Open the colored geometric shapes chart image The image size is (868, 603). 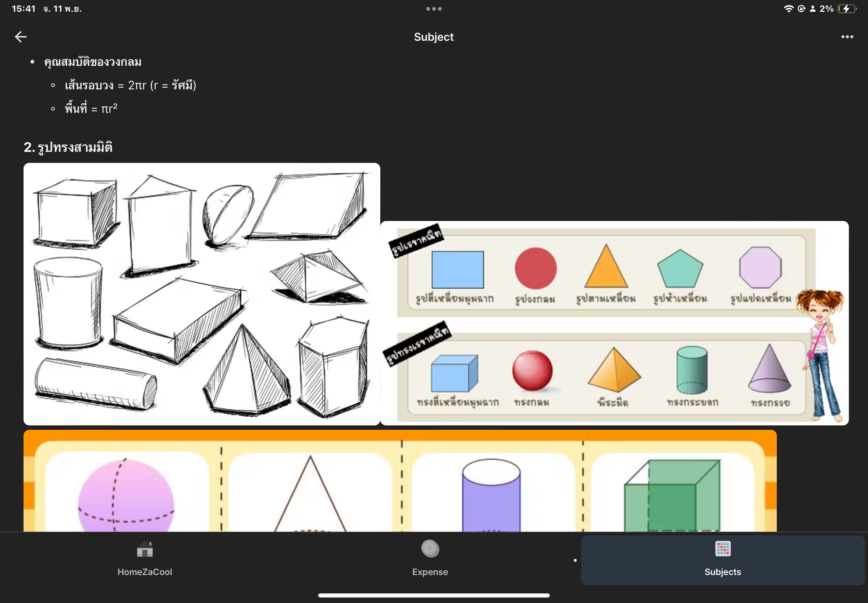(x=614, y=323)
